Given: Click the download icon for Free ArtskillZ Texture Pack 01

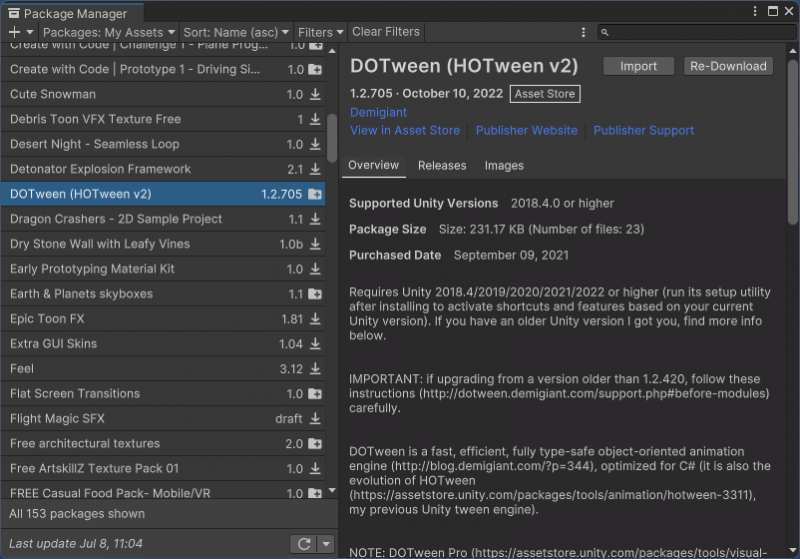Looking at the screenshot, I should tap(315, 469).
